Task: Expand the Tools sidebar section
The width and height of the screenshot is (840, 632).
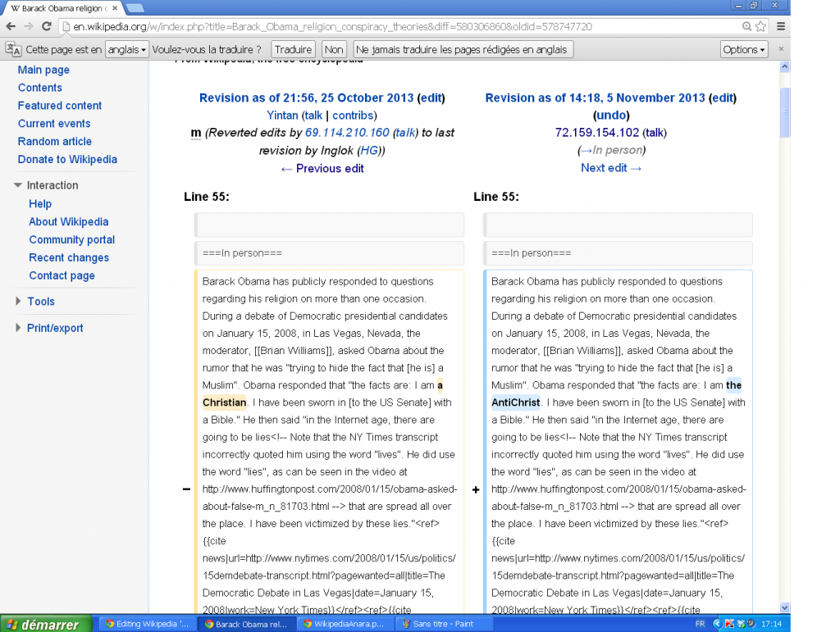Action: pos(18,302)
